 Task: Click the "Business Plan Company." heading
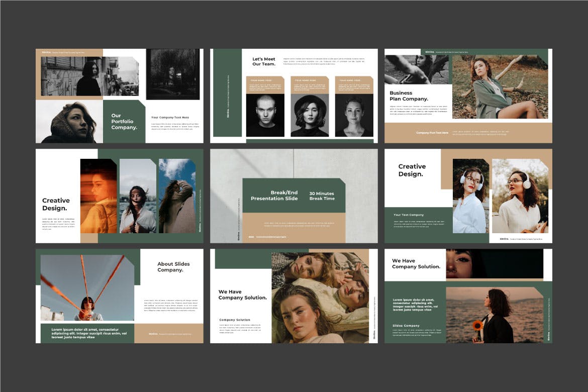[x=409, y=96]
